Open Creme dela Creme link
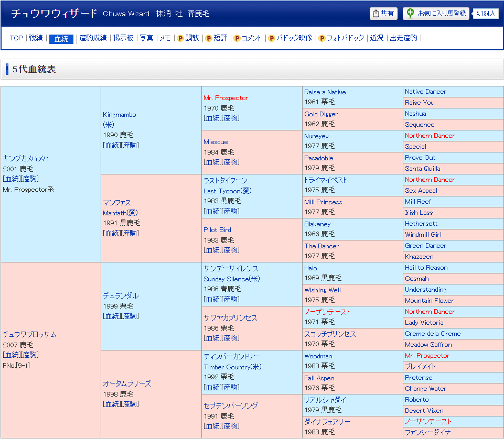This screenshot has height=439, width=504. pyautogui.click(x=433, y=334)
